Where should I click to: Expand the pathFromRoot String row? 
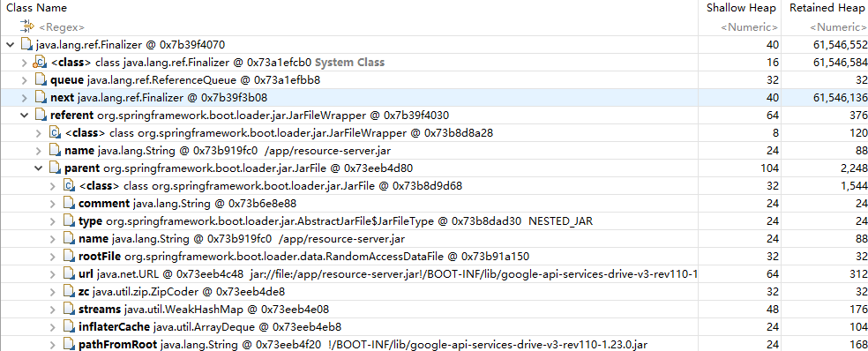53,344
